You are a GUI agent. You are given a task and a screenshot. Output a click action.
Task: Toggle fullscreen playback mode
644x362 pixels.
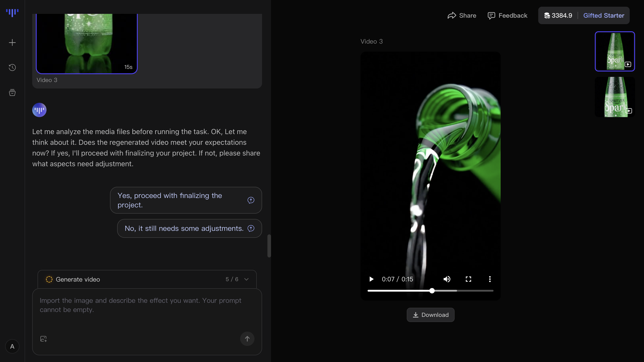[x=468, y=279]
